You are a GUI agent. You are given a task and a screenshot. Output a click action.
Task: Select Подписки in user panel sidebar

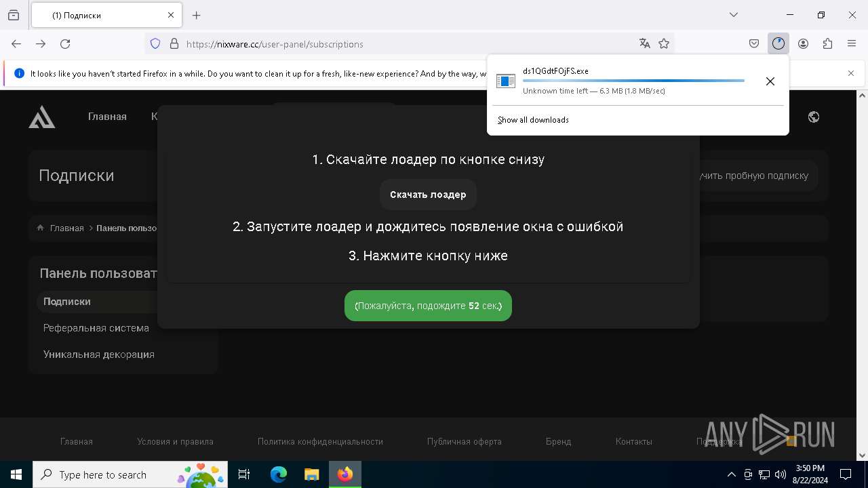click(x=67, y=302)
